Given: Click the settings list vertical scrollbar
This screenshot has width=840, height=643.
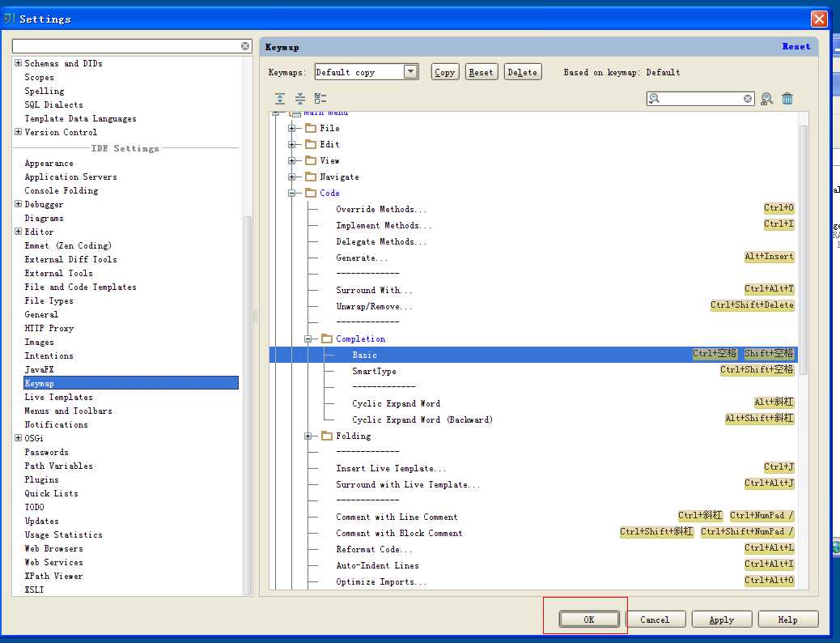Looking at the screenshot, I should click(248, 405).
